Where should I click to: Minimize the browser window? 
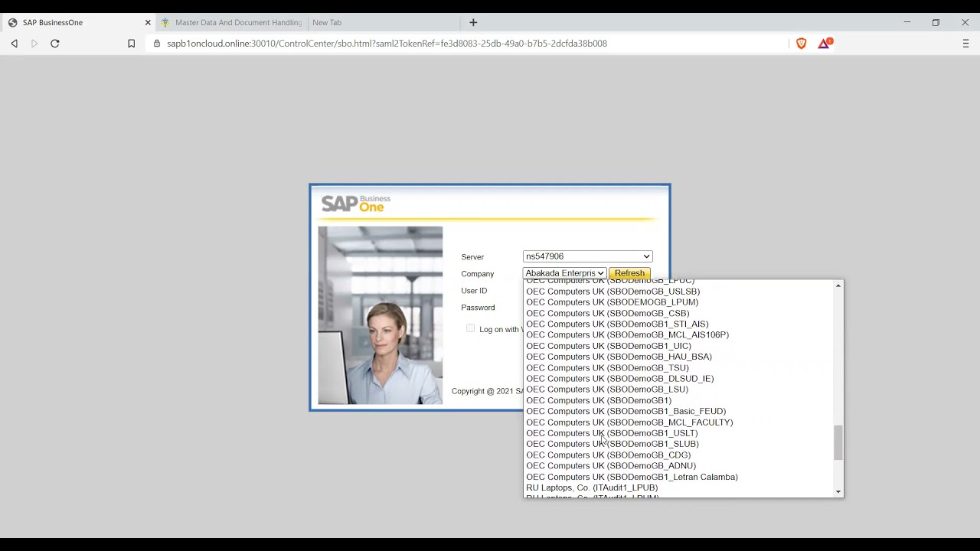pos(906,22)
